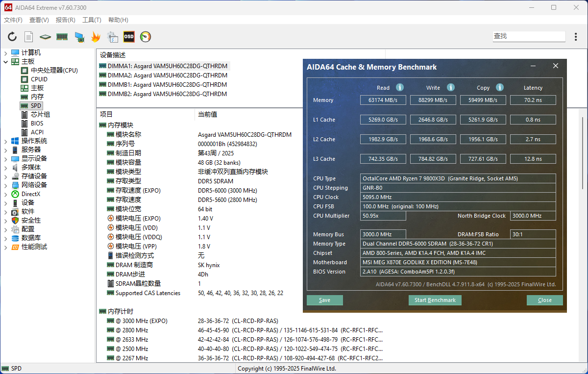Click the 查找 search field
Screen dimensions: 588x374
528,36
